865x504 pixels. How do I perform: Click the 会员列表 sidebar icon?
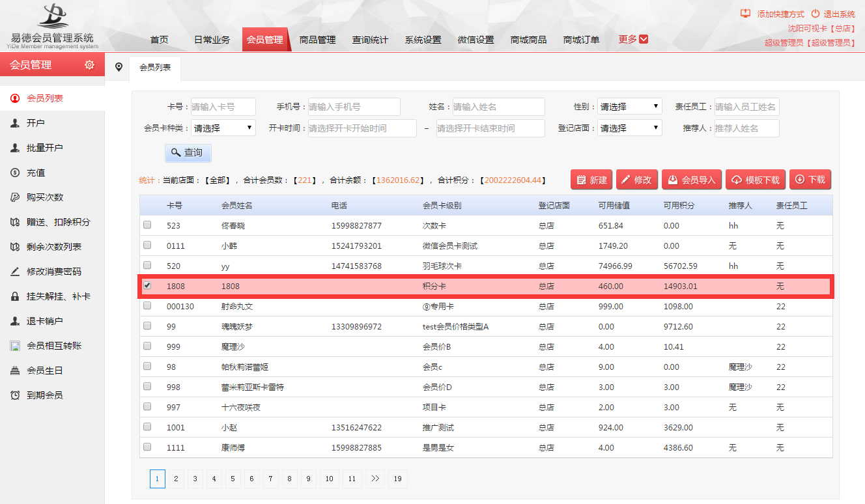click(x=15, y=98)
